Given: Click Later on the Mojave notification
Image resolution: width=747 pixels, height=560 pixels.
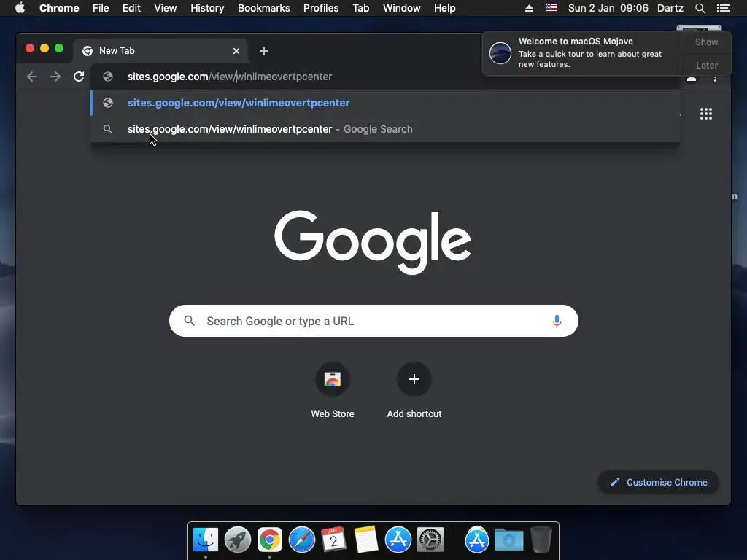Looking at the screenshot, I should point(706,65).
